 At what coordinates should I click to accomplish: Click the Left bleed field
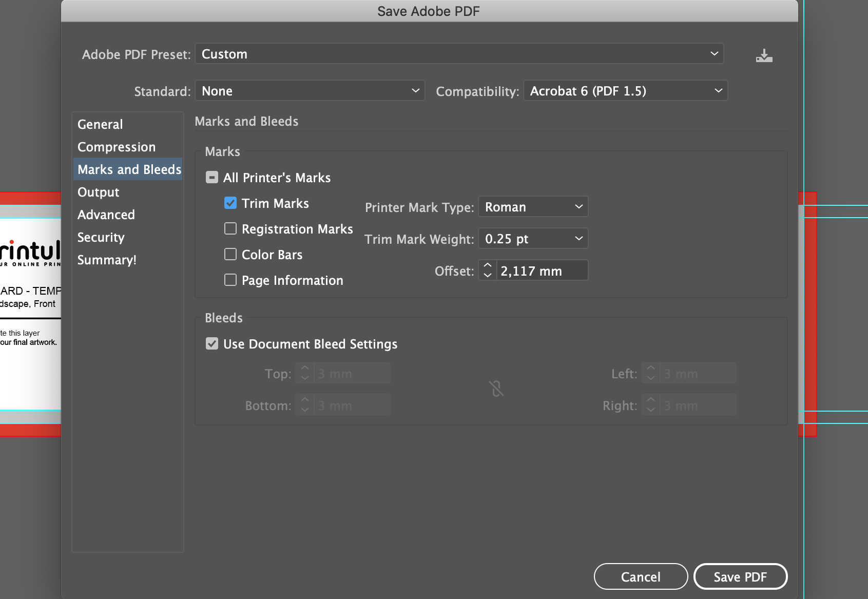tap(698, 373)
